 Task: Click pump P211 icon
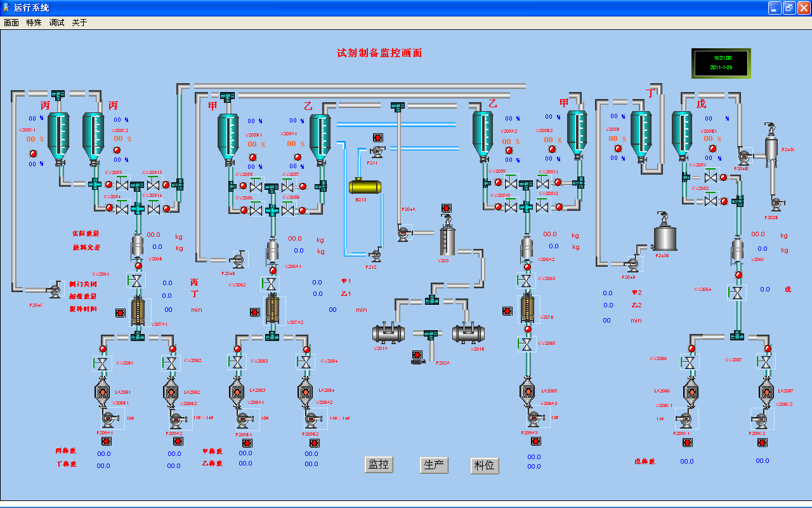tap(376, 152)
